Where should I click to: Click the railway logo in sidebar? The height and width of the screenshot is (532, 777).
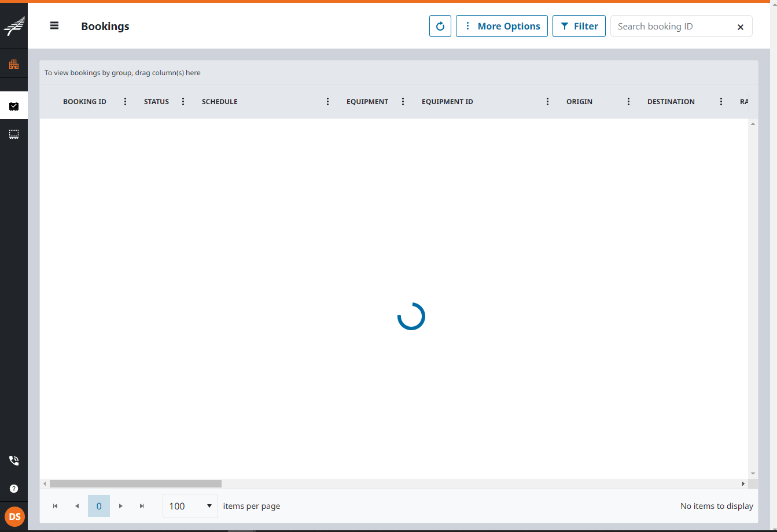[14, 27]
